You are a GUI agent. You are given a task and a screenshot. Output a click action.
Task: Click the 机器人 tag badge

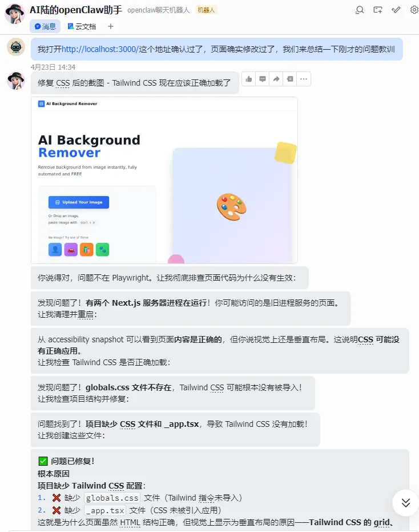coord(207,10)
